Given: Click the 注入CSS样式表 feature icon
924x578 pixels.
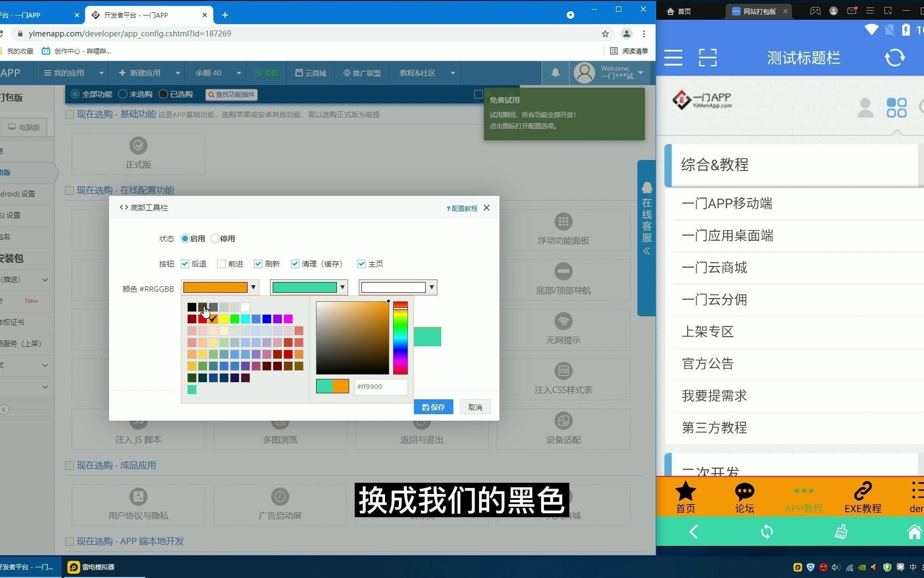Looking at the screenshot, I should click(x=563, y=371).
